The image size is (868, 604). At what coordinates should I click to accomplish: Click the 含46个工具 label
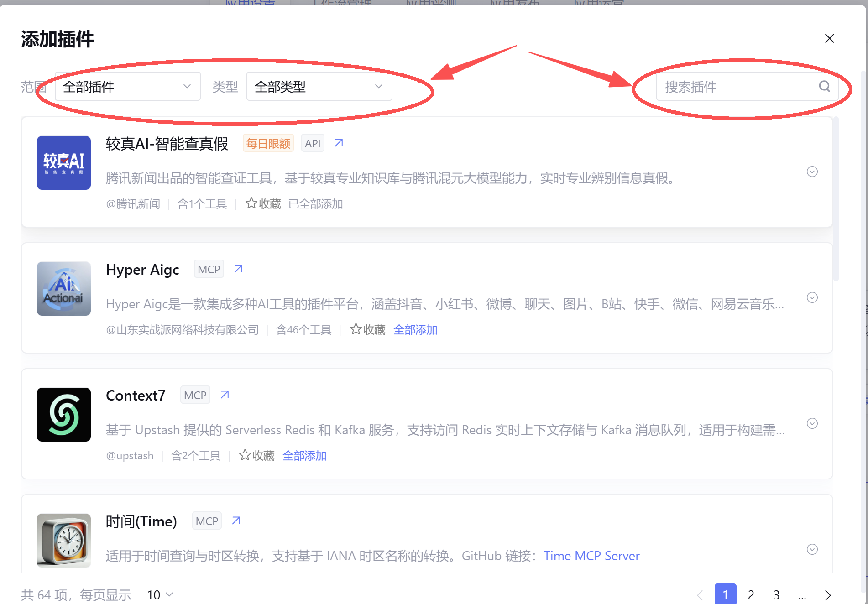coord(304,329)
